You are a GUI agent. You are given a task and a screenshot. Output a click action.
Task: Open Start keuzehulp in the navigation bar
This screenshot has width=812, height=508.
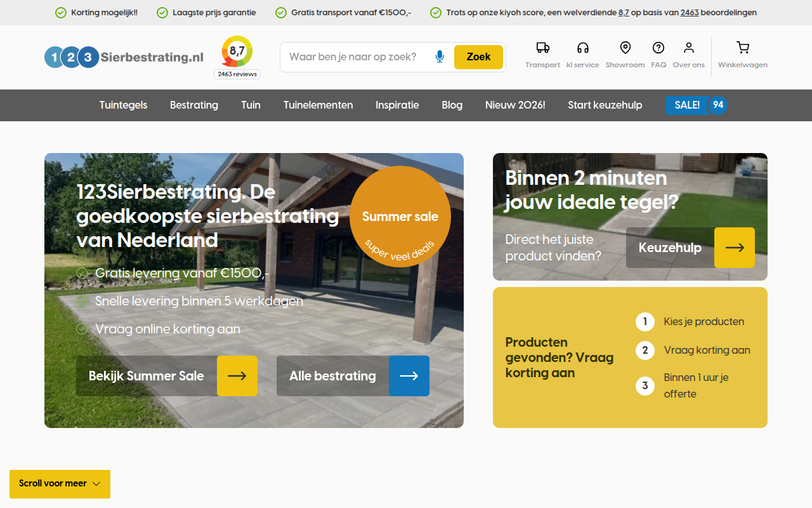[605, 105]
